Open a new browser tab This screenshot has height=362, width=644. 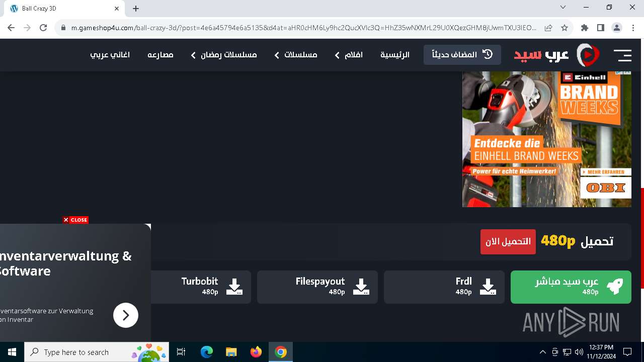coord(136,9)
